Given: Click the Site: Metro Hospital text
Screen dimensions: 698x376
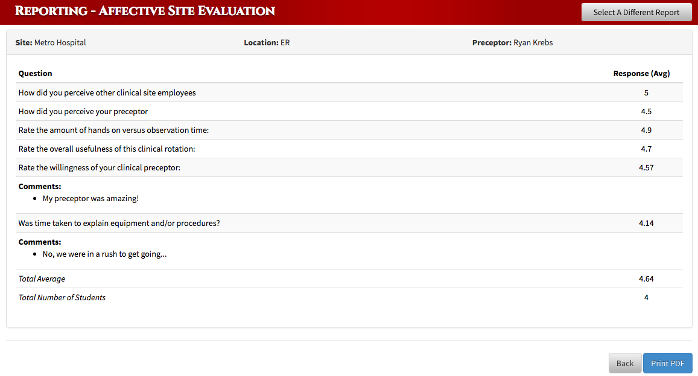Looking at the screenshot, I should pyautogui.click(x=50, y=42).
